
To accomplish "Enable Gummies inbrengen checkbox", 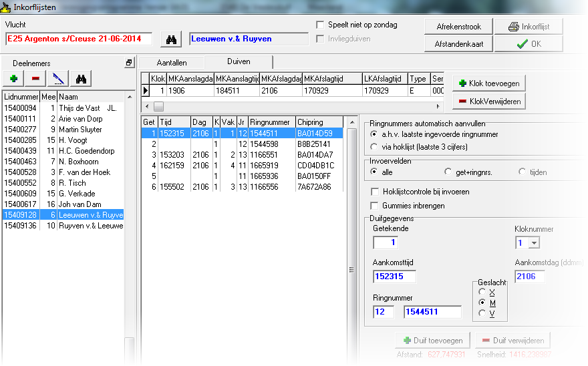I will (x=374, y=206).
